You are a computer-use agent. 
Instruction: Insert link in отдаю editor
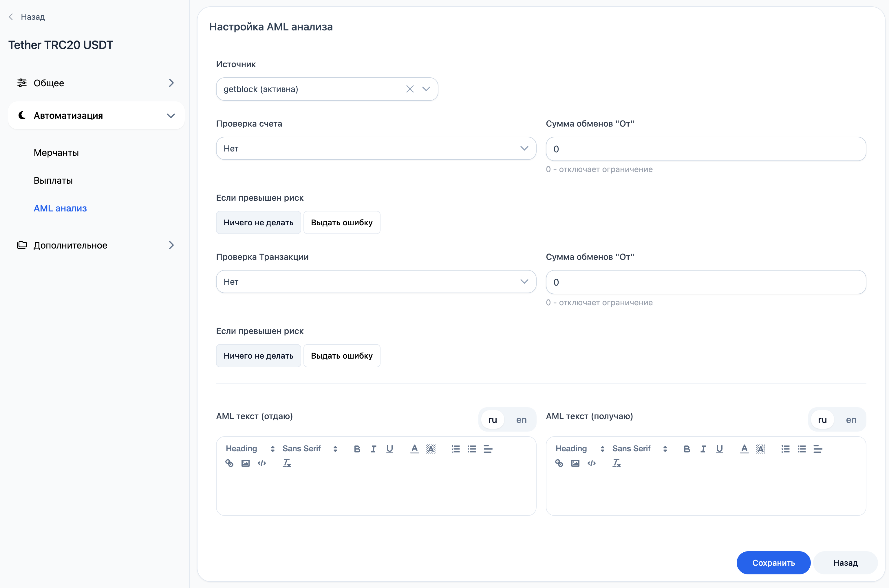pyautogui.click(x=229, y=463)
